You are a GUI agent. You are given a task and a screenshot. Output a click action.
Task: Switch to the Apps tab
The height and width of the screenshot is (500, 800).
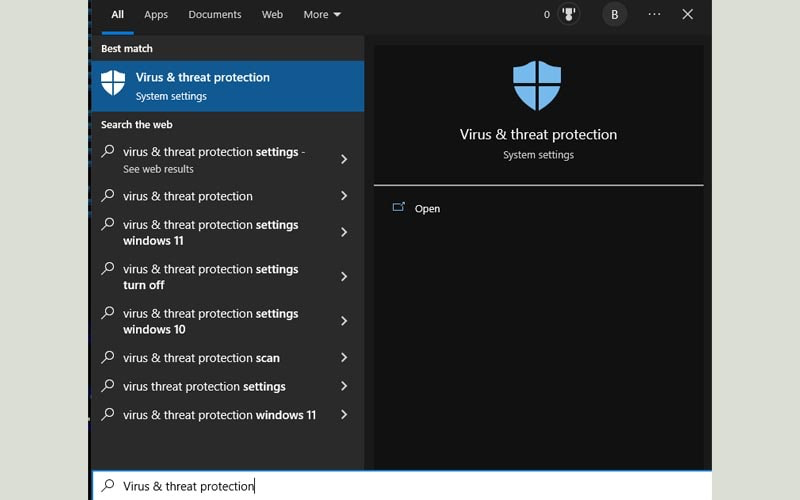[156, 15]
